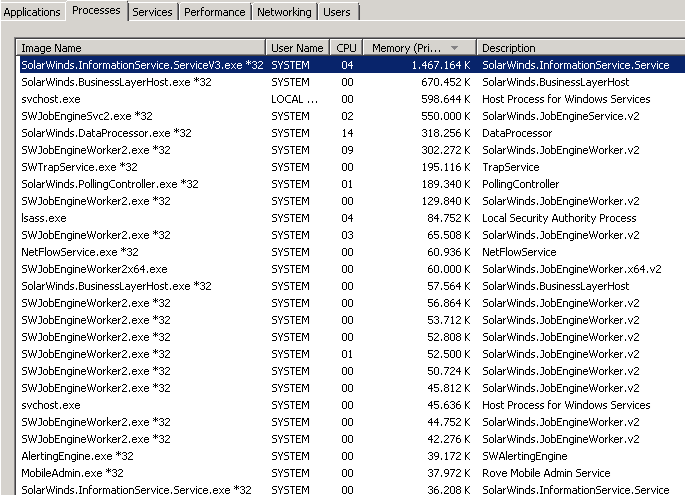
Task: Open the Performance tab
Action: pos(214,12)
